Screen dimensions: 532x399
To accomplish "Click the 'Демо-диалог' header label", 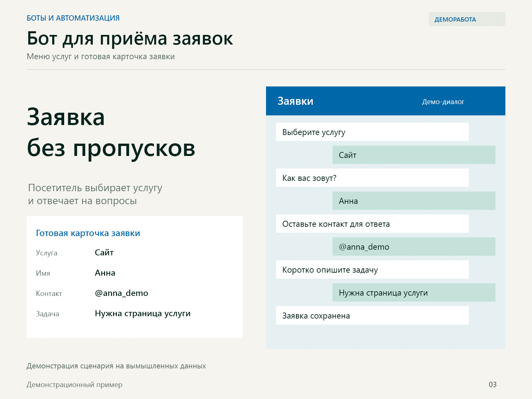I will [x=443, y=102].
